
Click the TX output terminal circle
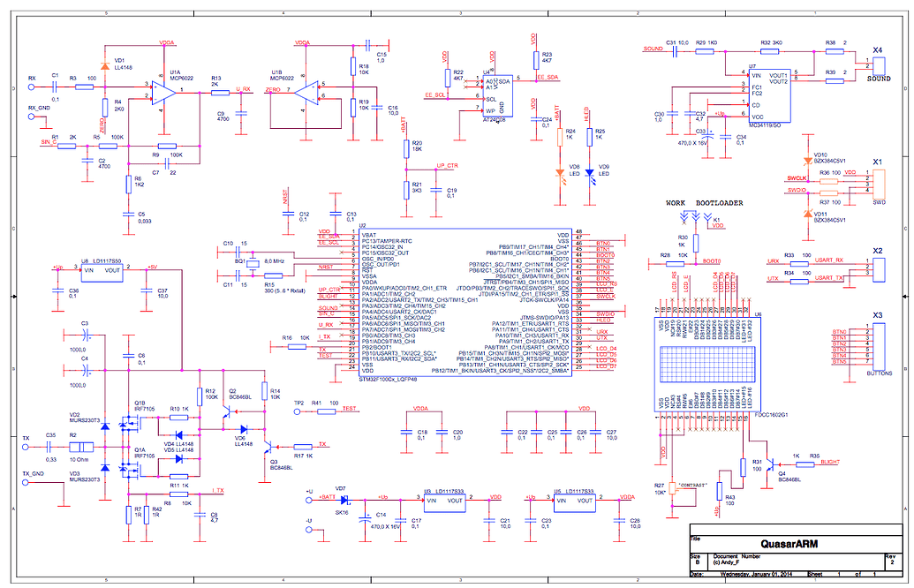(x=25, y=448)
